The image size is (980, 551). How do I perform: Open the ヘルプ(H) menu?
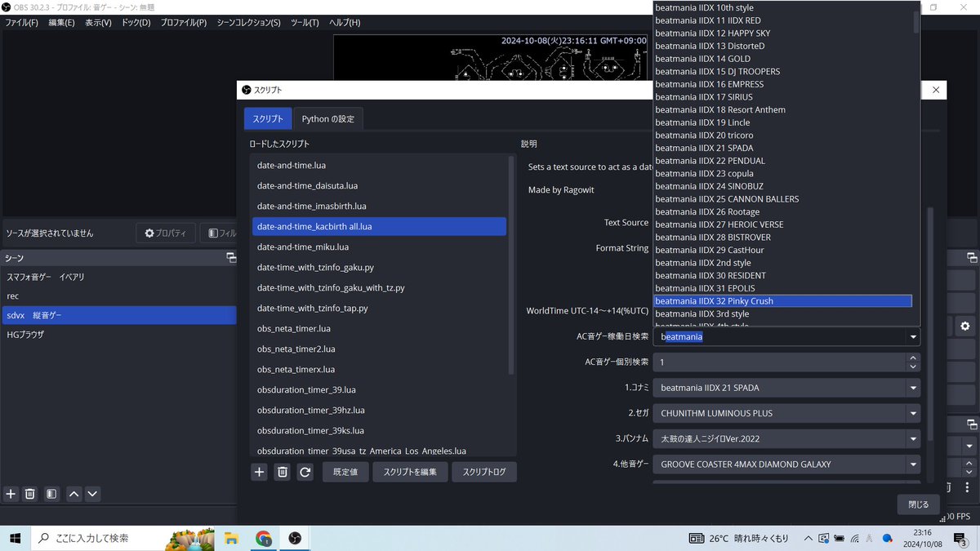[x=344, y=23]
